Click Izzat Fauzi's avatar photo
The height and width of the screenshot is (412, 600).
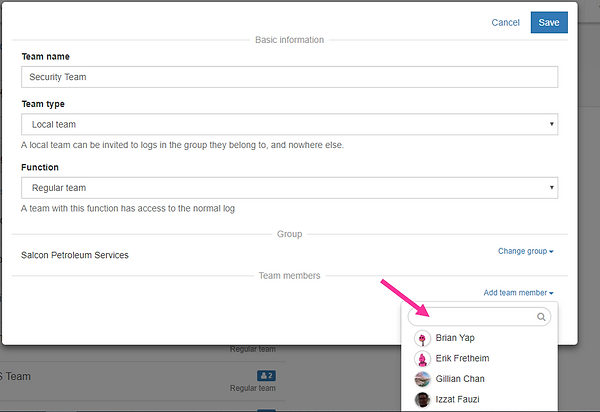(422, 400)
